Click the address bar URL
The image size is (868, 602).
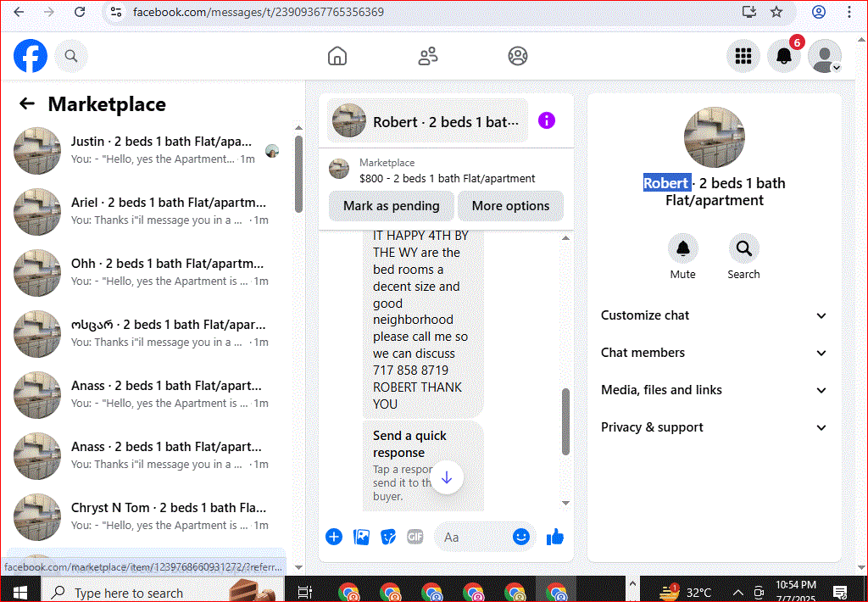pos(259,12)
